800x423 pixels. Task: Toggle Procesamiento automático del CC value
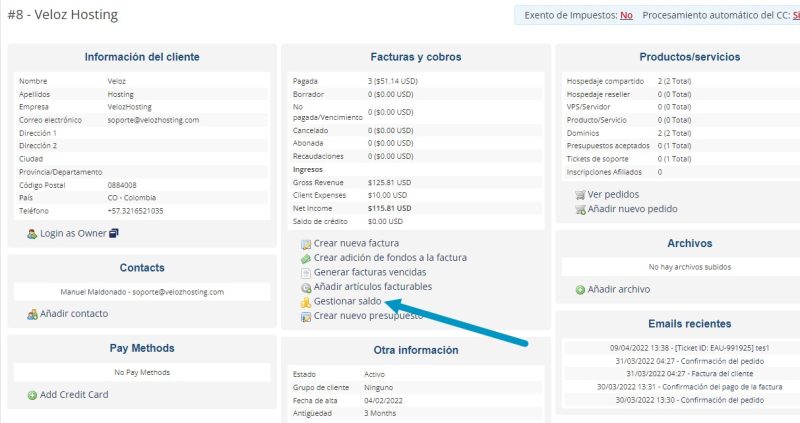796,15
